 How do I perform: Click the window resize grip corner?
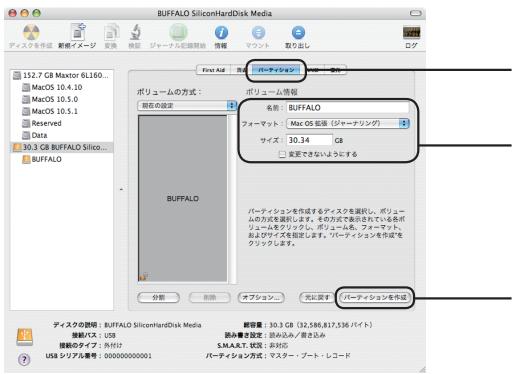click(422, 369)
